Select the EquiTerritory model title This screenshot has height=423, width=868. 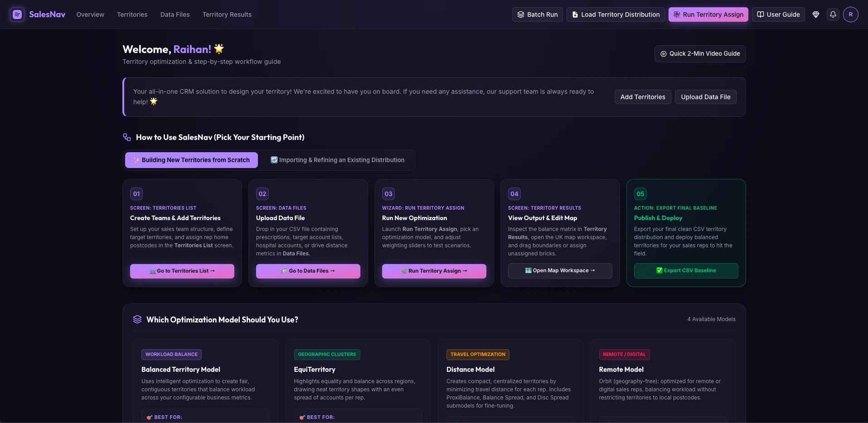(x=315, y=370)
